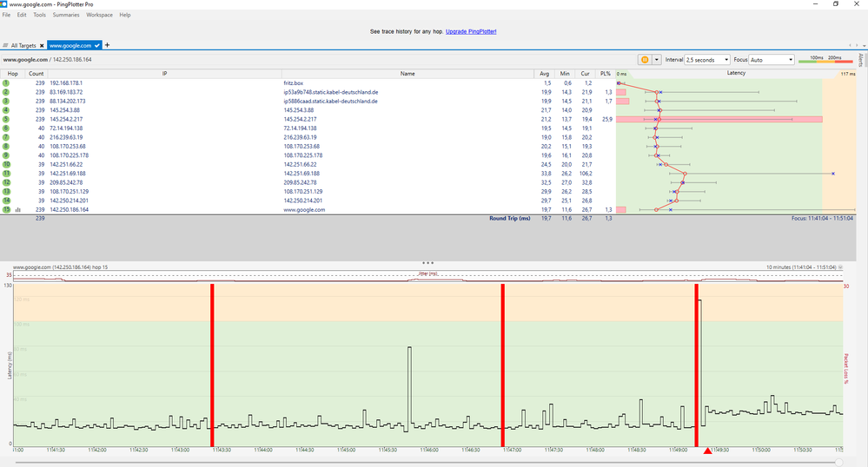Click hop 14 green circle icon

point(6,201)
